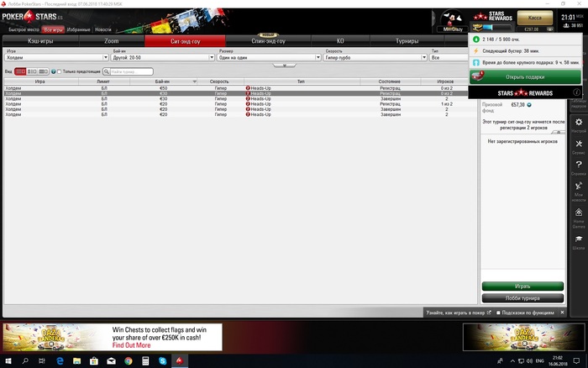
Task: Sort by Бай-ин column header
Action: (163, 81)
